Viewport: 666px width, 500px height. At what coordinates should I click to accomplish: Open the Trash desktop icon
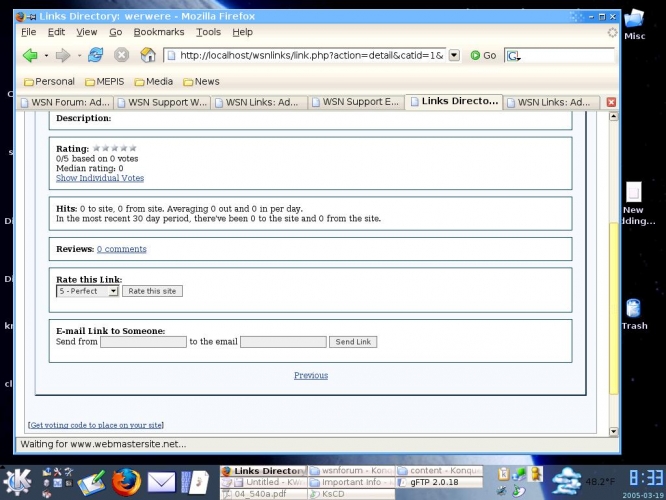point(633,312)
